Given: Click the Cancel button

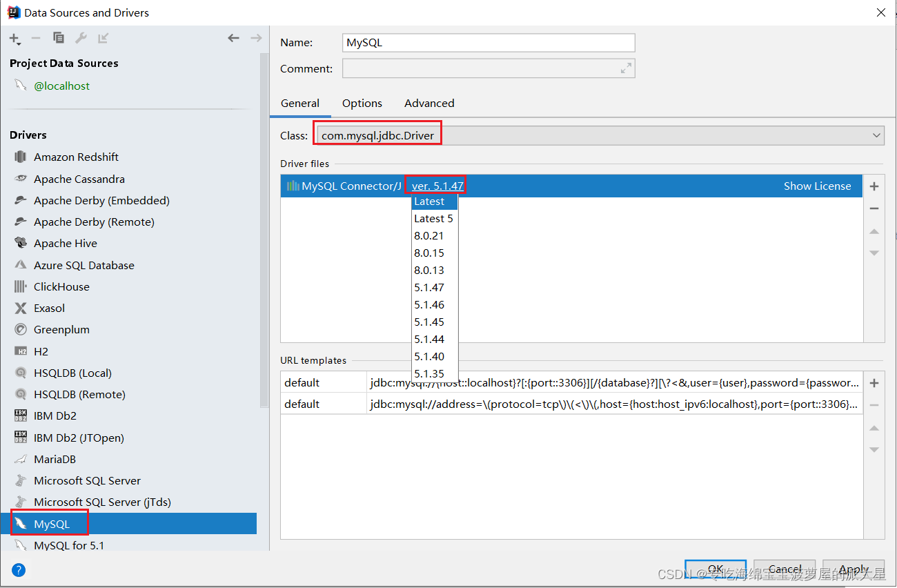Looking at the screenshot, I should 785,569.
